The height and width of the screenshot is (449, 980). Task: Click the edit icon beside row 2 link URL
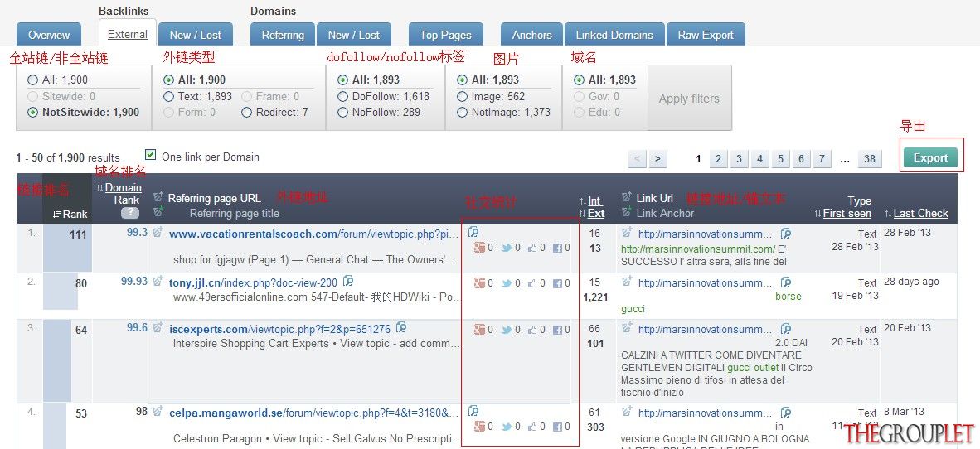627,282
